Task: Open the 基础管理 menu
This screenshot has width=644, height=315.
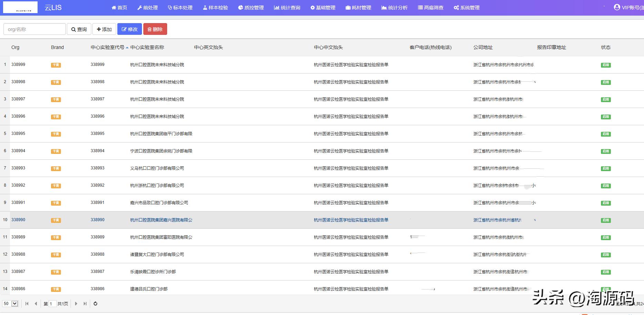Action: pos(323,8)
